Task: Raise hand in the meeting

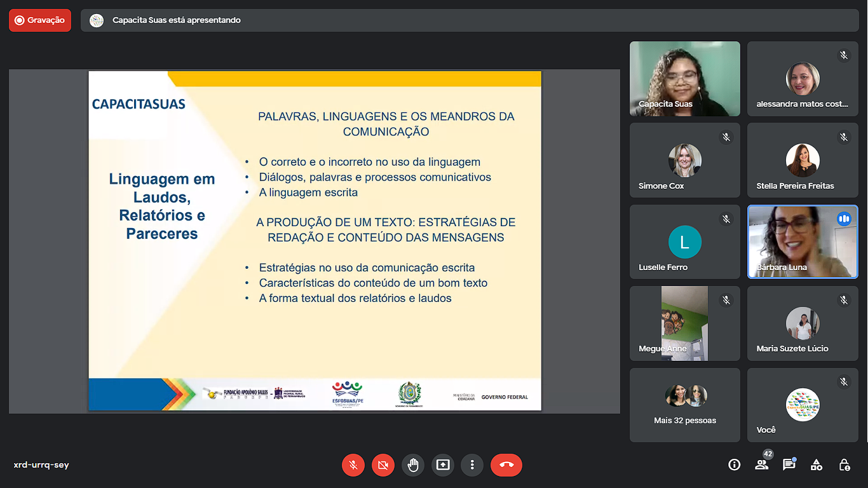Action: pos(413,465)
